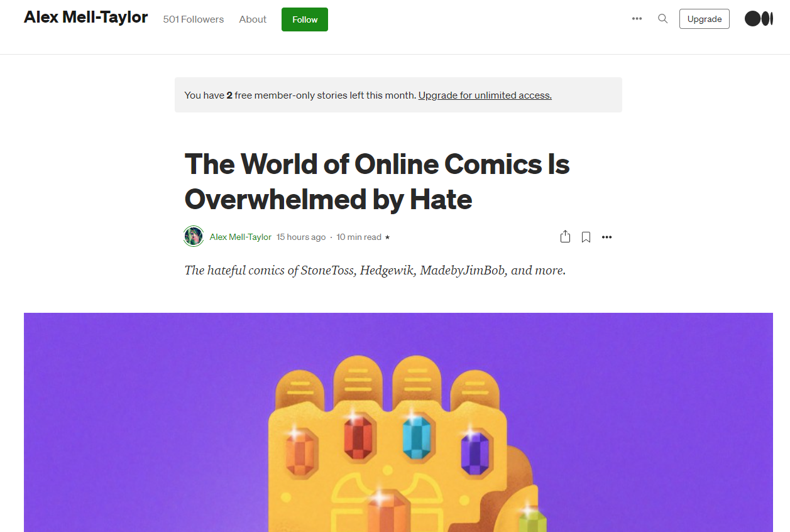Click the 15 hours ago timestamp
The height and width of the screenshot is (532, 790).
coord(301,237)
